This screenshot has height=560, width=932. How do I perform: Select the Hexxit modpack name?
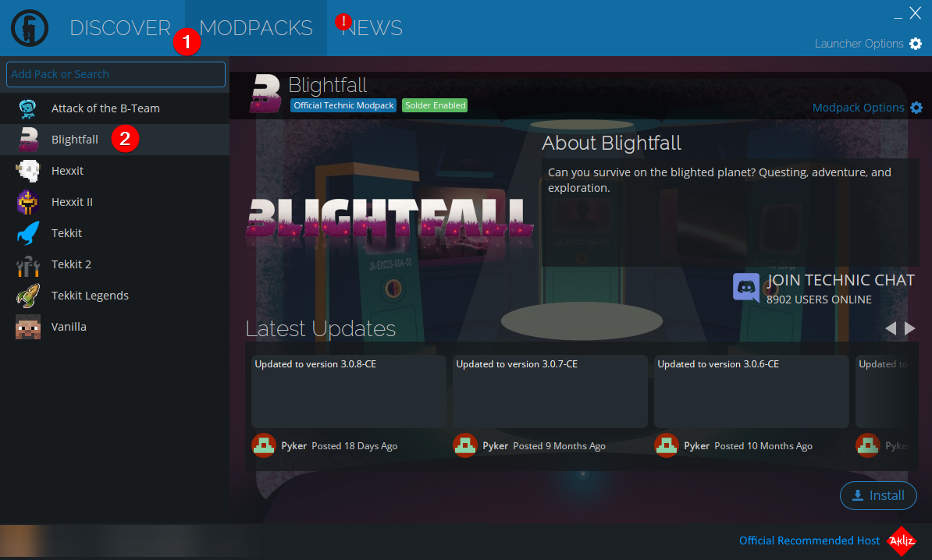pyautogui.click(x=67, y=171)
